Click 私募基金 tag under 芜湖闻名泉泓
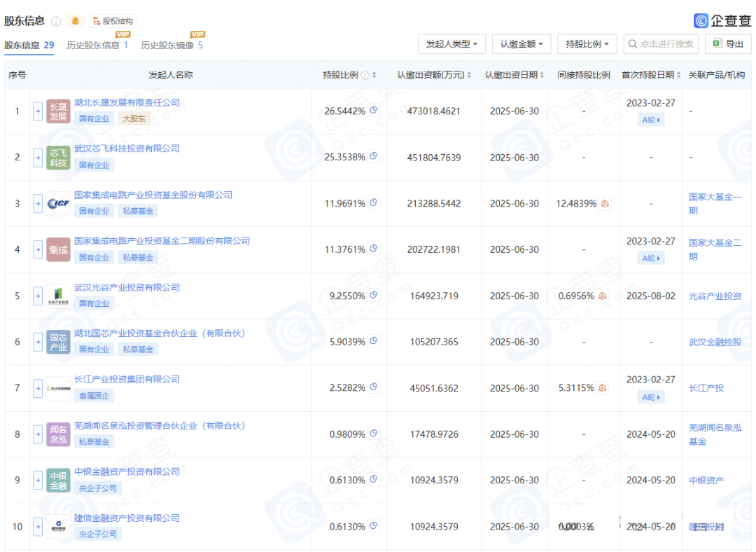 [94, 441]
